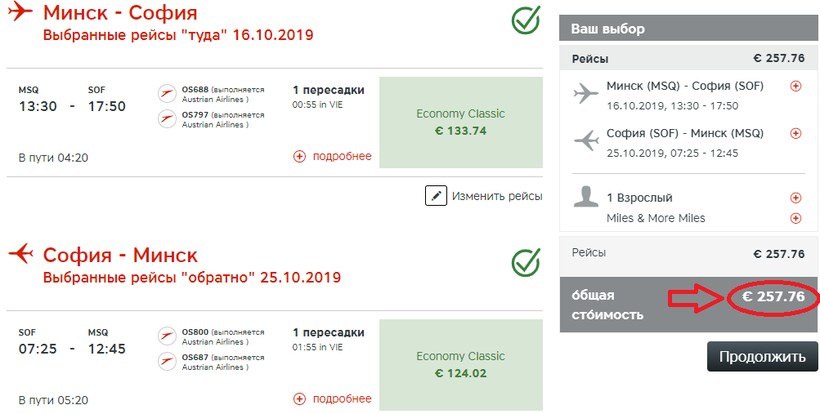
Task: Expand Минск (MSQ) - София (SOF) details in summary
Action: (x=796, y=86)
